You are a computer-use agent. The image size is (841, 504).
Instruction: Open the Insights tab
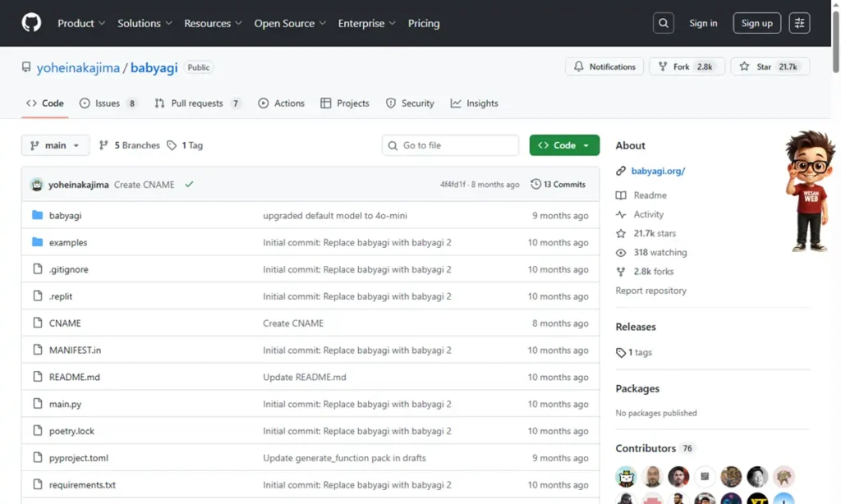point(474,103)
